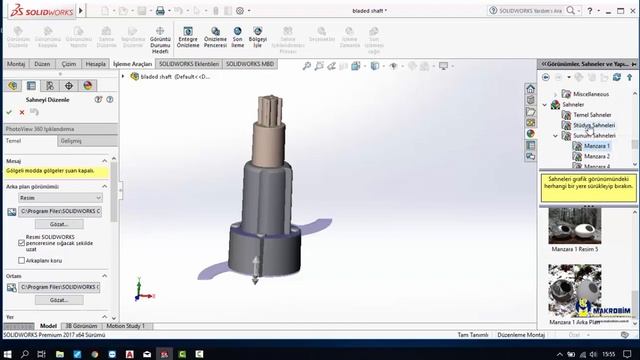Image resolution: width=640 pixels, height=360 pixels.
Task: Open the Resim background type dropdown
Action: click(60, 198)
